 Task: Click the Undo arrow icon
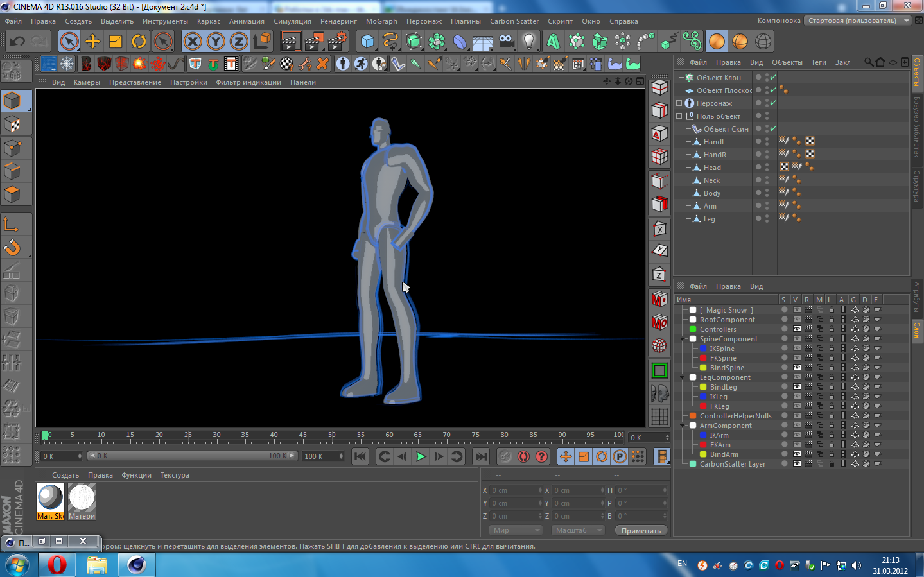pyautogui.click(x=17, y=42)
